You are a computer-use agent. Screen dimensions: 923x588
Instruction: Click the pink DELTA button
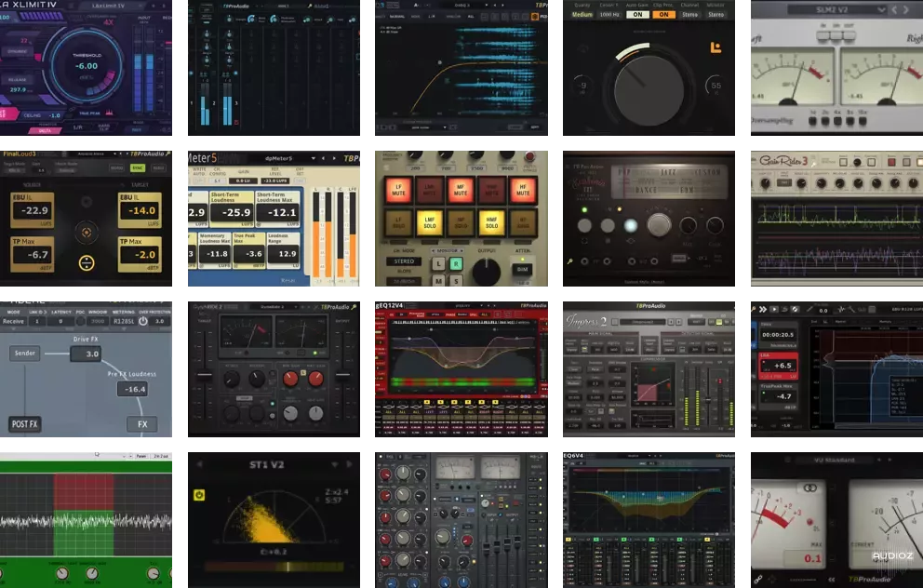(x=45, y=130)
